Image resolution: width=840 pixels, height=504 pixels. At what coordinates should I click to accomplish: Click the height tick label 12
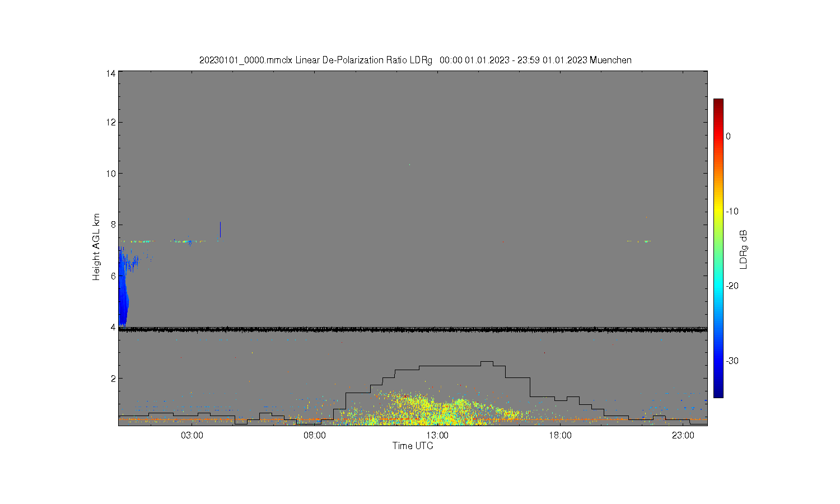111,122
